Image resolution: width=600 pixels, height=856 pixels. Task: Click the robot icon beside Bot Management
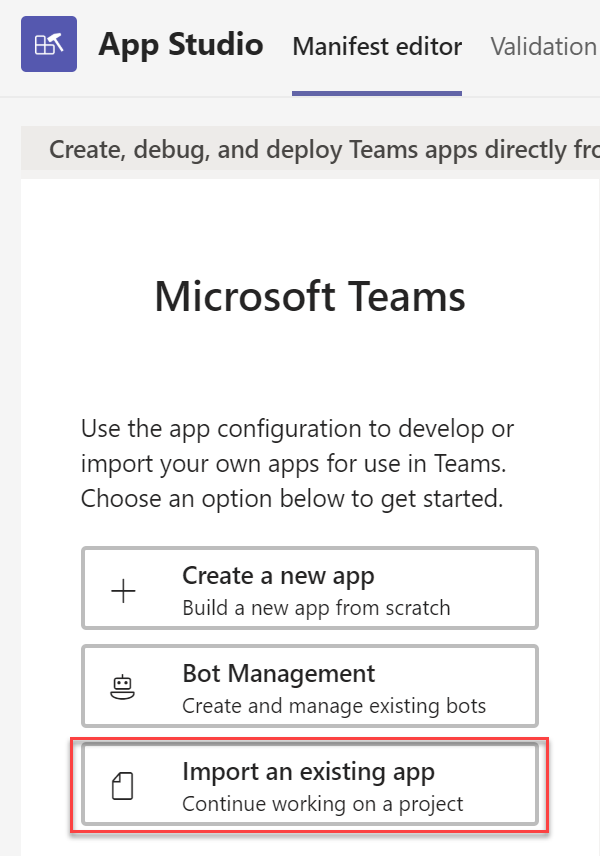pyautogui.click(x=123, y=687)
